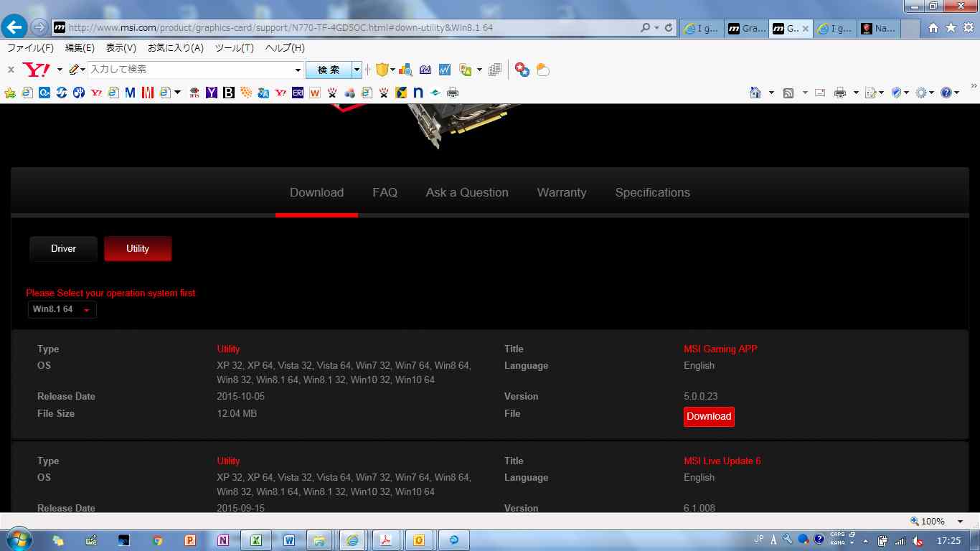Open the zoom level 100% dropdown arrow
The image size is (980, 551).
(x=961, y=522)
